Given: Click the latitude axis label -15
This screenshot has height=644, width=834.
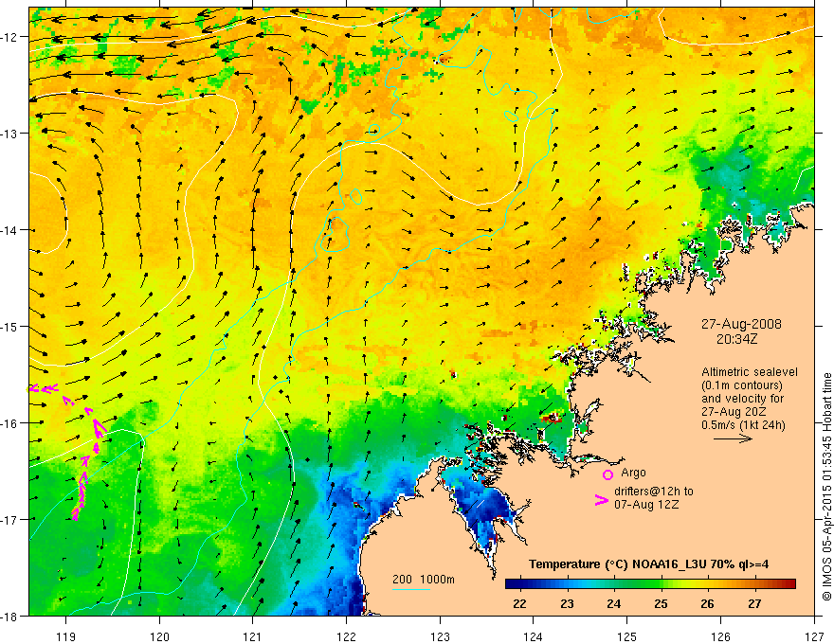Looking at the screenshot, I should (x=10, y=326).
